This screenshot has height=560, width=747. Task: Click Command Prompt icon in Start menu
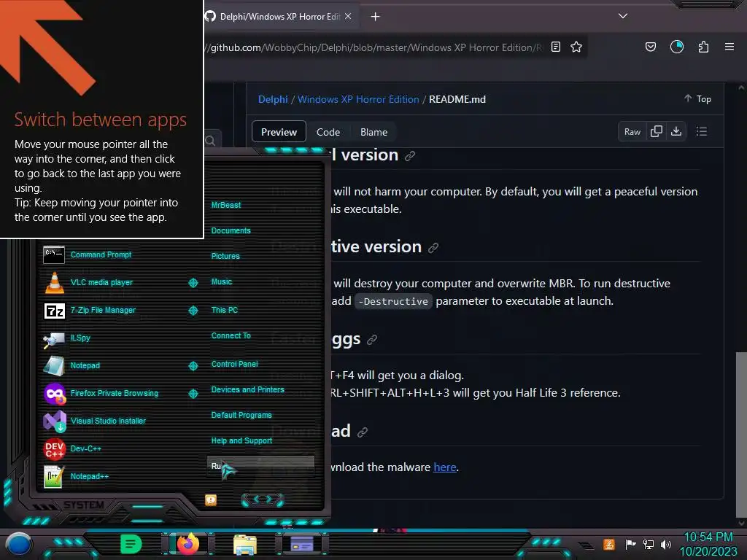(x=54, y=254)
